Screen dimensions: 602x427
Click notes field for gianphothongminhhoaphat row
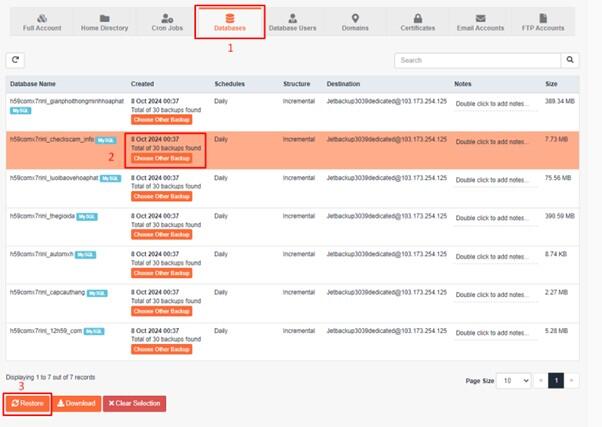coord(495,104)
